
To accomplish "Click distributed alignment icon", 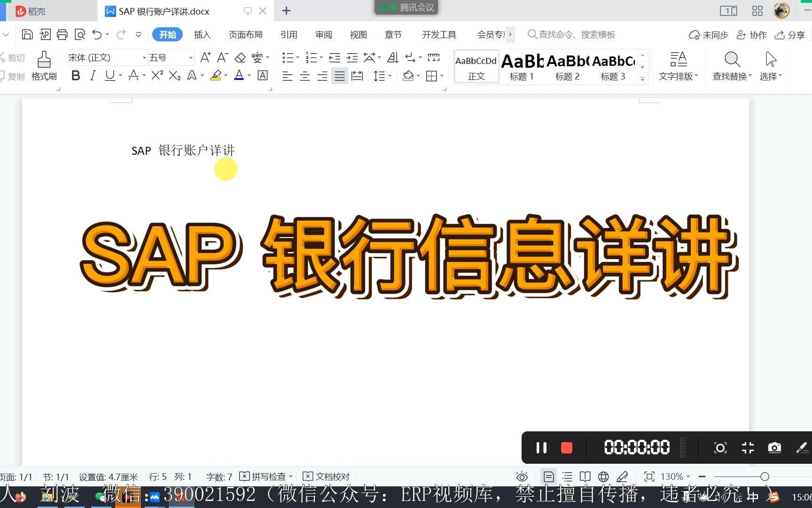I will coord(357,76).
